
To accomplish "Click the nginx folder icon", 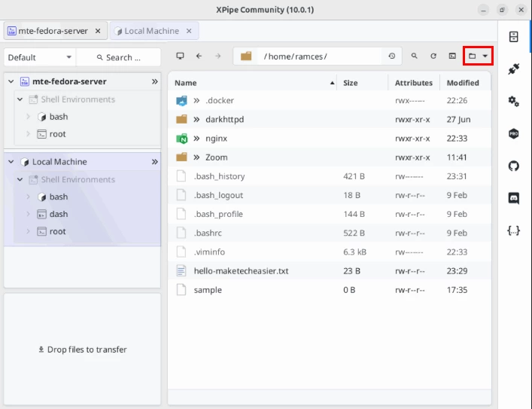I will pos(181,139).
